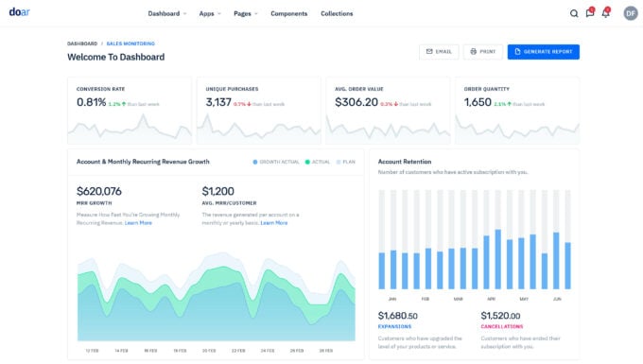Go to Dashboard breadcrumb link
Viewport: 643px width, 364px height.
tap(82, 43)
